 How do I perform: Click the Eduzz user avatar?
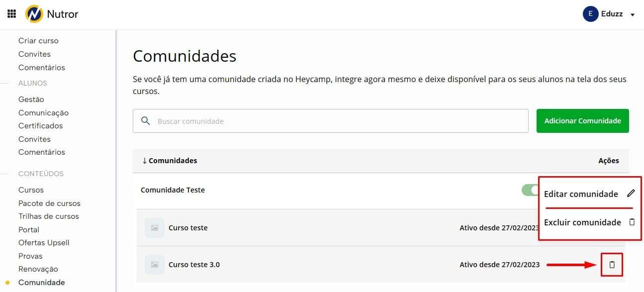pos(590,14)
